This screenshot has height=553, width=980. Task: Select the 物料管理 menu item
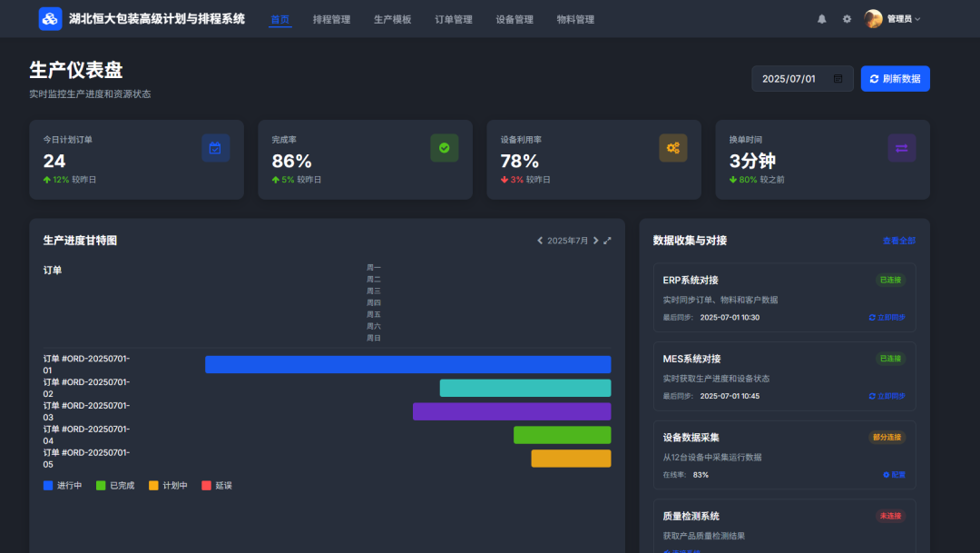(575, 19)
